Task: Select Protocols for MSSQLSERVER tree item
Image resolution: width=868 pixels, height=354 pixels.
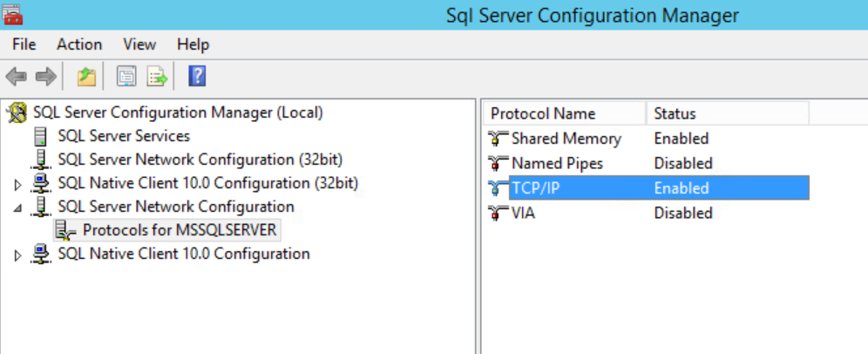Action: click(x=180, y=230)
